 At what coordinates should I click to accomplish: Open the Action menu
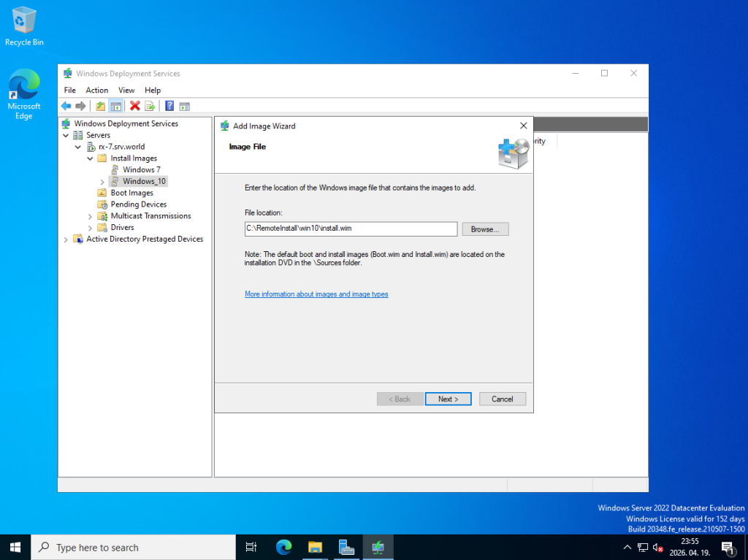point(96,90)
